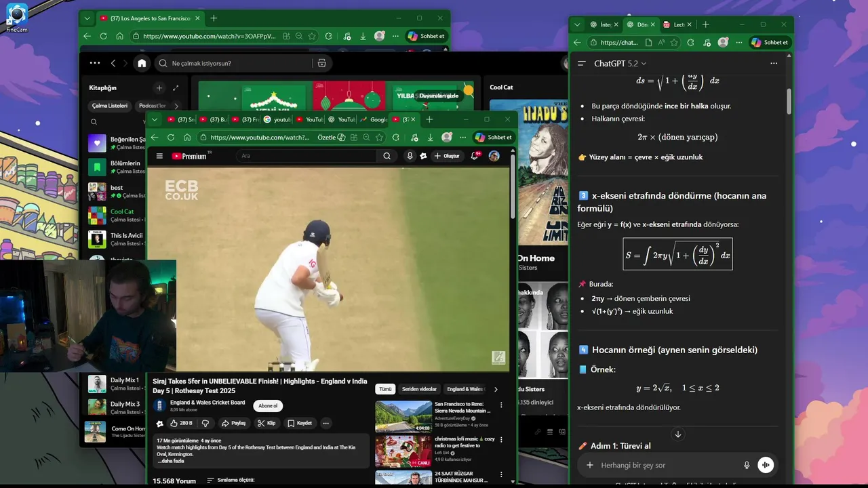Select Çalma Listeleri filter in Spotify

(x=110, y=106)
